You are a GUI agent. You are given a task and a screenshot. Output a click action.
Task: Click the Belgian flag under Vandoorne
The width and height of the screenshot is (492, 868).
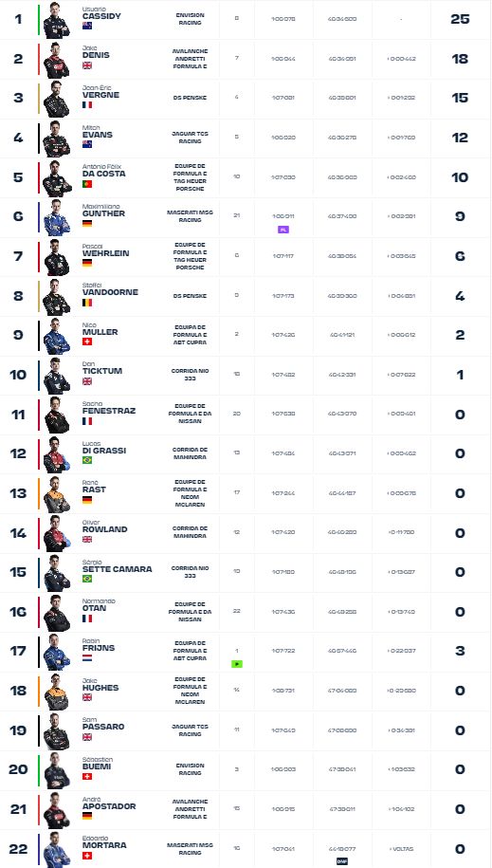coord(87,303)
